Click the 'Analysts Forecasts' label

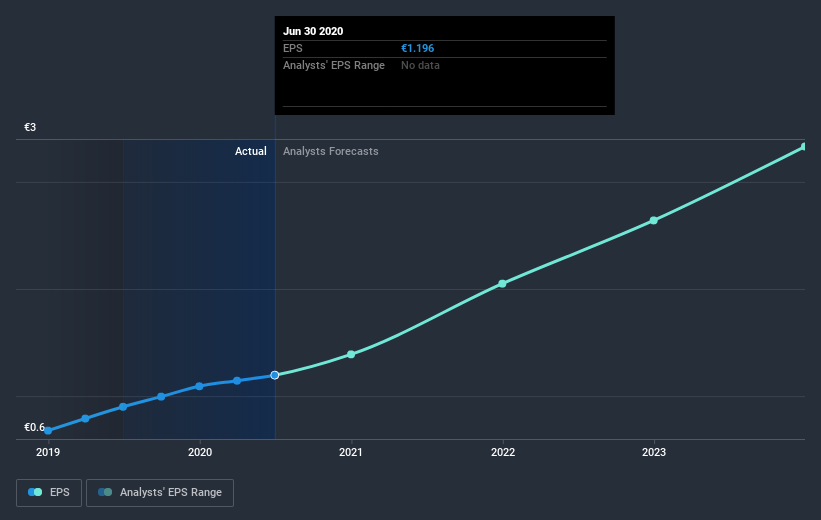click(330, 151)
